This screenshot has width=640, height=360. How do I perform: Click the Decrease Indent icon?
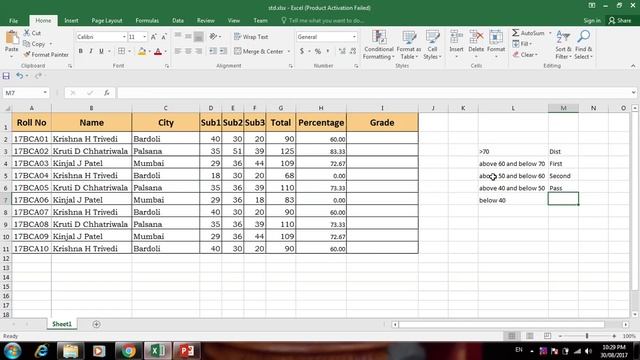(213, 51)
